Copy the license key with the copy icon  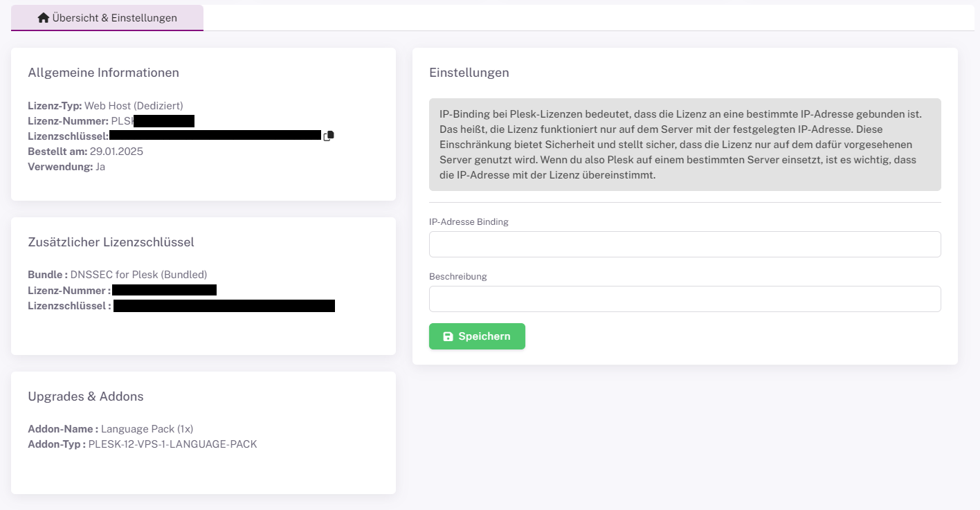click(329, 136)
